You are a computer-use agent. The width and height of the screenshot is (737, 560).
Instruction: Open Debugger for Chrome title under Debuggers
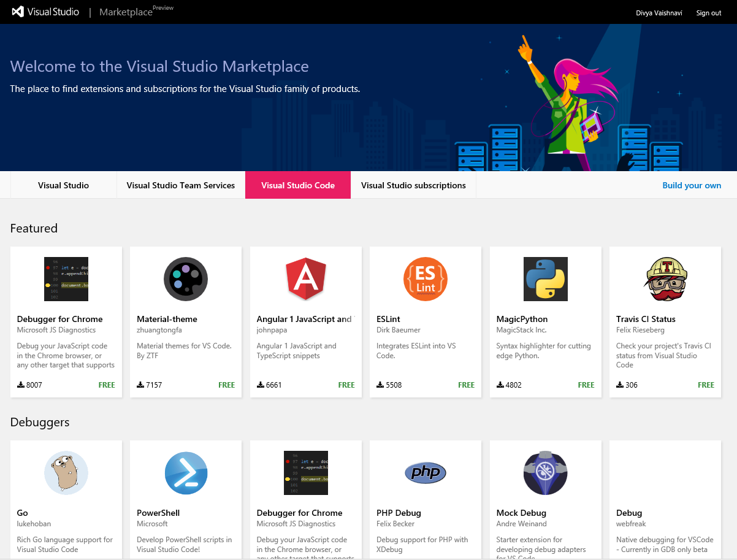click(x=300, y=513)
